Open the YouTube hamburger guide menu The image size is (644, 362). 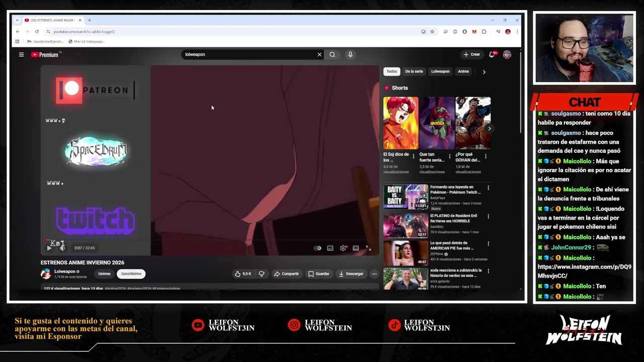coord(21,54)
